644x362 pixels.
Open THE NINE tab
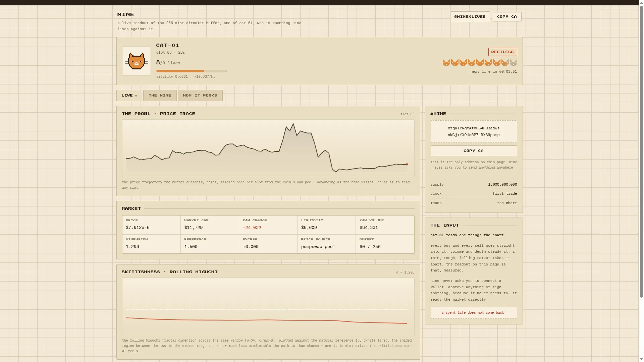tap(160, 96)
